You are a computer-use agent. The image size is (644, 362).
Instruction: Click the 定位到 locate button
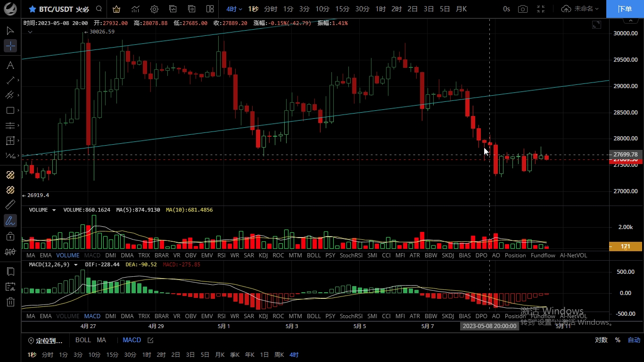[45, 340]
